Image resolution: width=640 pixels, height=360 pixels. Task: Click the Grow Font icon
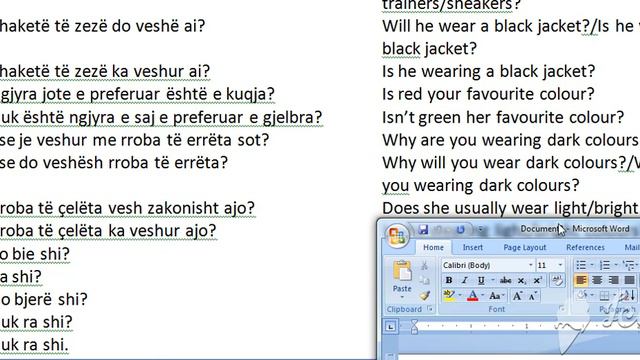coord(517,296)
